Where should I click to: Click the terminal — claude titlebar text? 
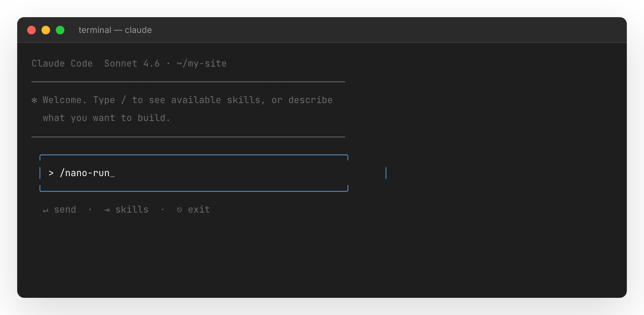[x=115, y=30]
